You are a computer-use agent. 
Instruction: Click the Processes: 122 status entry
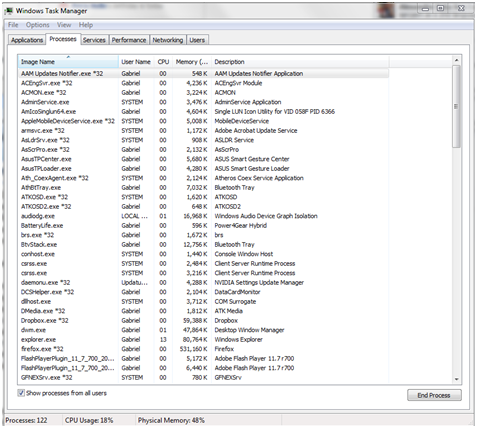click(26, 420)
